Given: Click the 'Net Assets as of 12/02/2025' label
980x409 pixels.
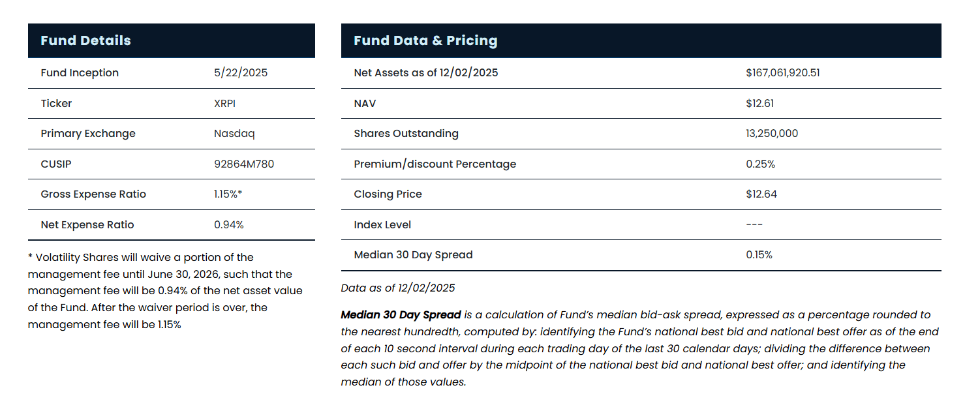Looking at the screenshot, I should (425, 72).
